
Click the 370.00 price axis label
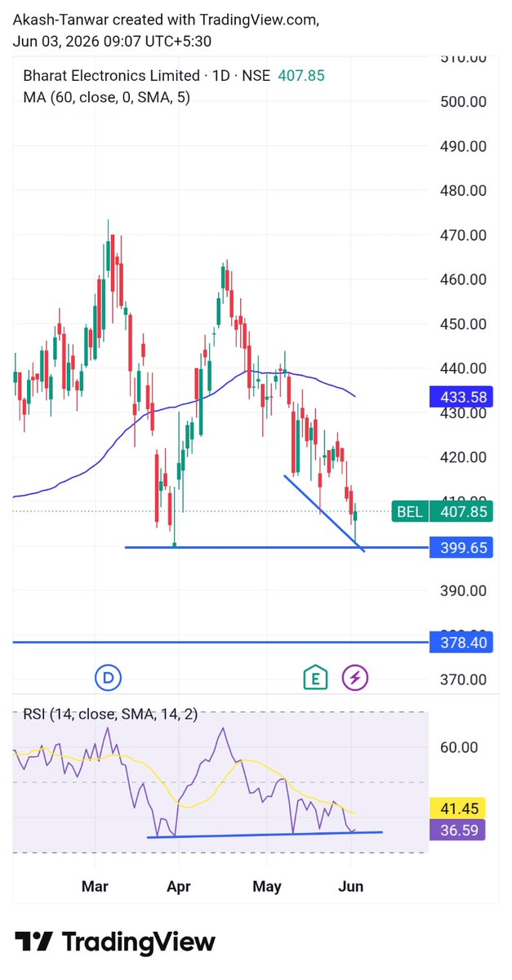tap(464, 679)
